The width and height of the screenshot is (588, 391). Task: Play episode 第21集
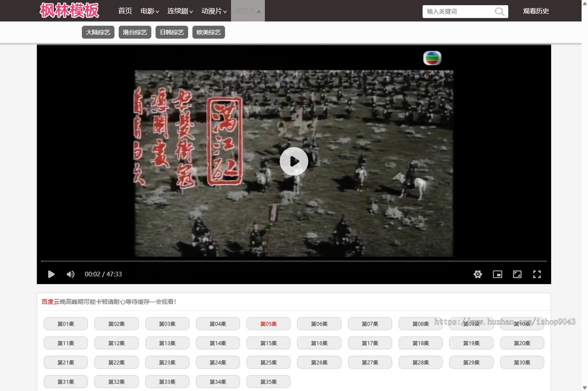coord(66,362)
